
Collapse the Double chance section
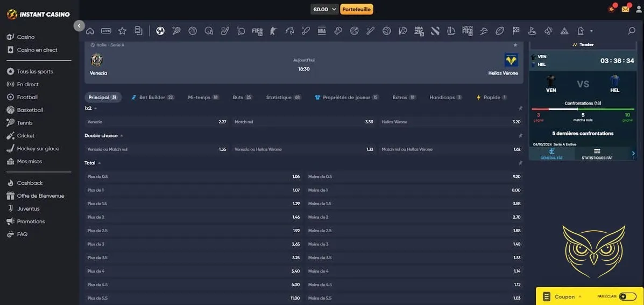coord(122,135)
